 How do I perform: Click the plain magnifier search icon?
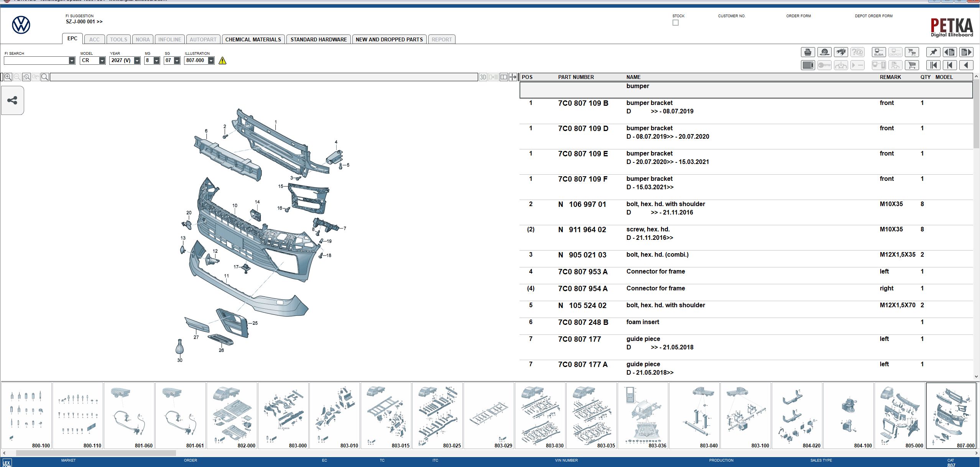pos(45,77)
